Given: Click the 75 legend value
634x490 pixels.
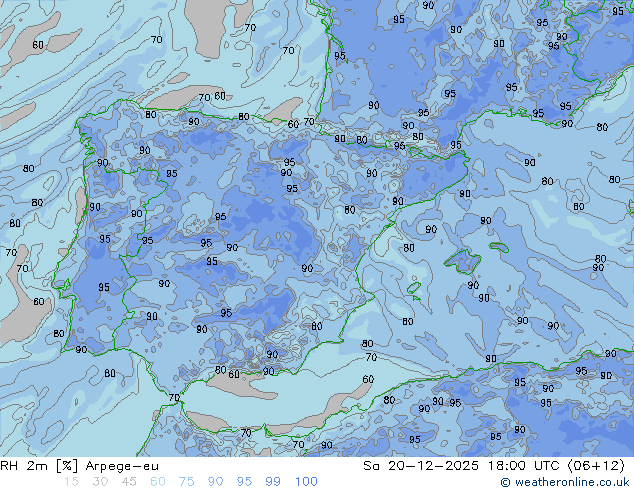Looking at the screenshot, I should (x=186, y=482).
